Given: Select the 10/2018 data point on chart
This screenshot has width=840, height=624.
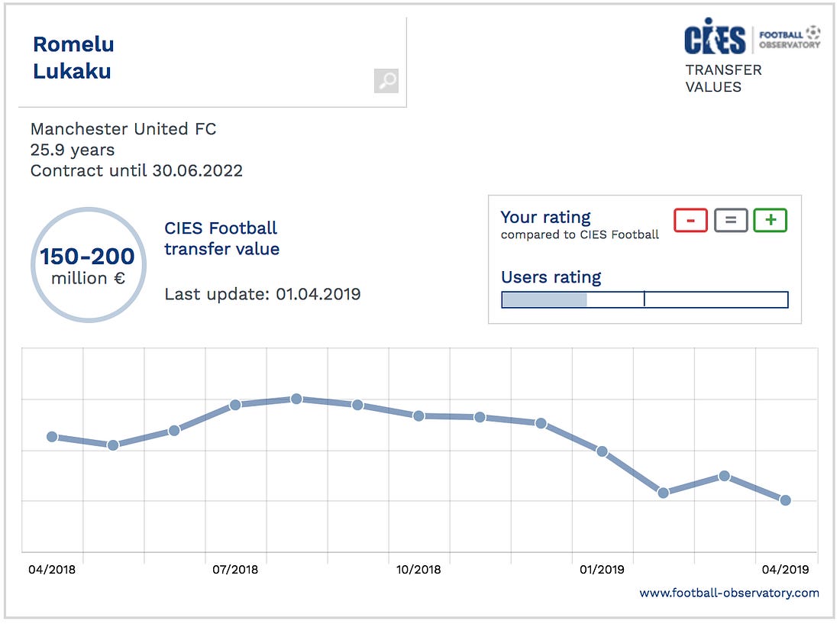Looking at the screenshot, I should click(x=419, y=415).
